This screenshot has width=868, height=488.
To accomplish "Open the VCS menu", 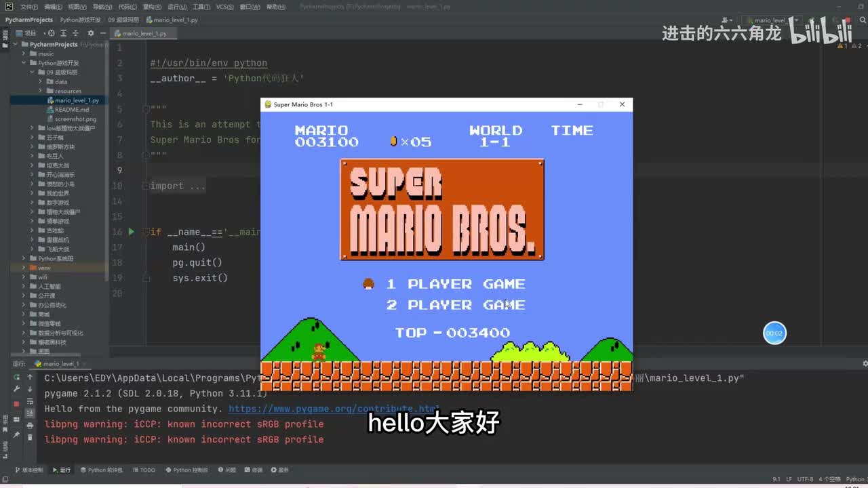I will (224, 7).
